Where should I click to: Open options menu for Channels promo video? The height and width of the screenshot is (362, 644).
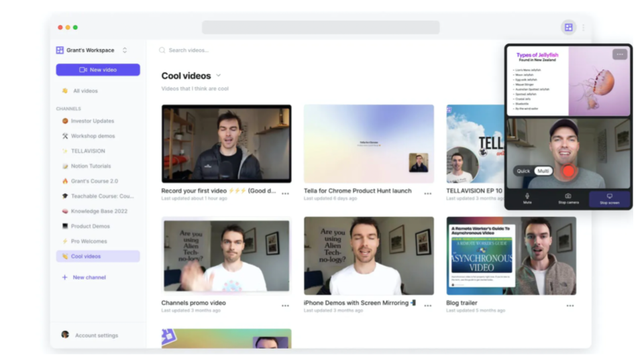coord(286,306)
